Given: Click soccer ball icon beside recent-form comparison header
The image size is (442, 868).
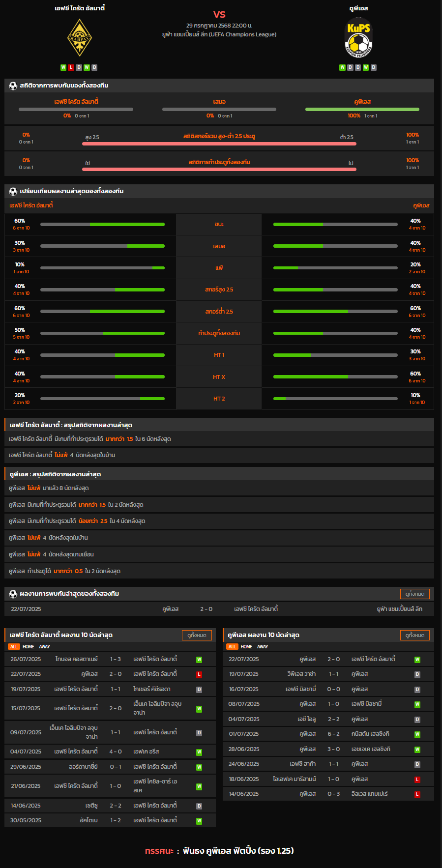Looking at the screenshot, I should point(13,191).
